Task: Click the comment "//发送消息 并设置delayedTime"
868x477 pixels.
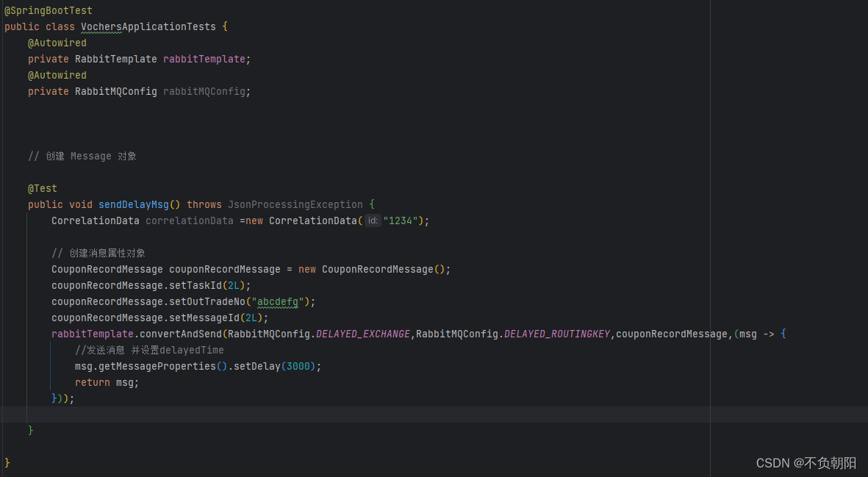Action: 149,350
